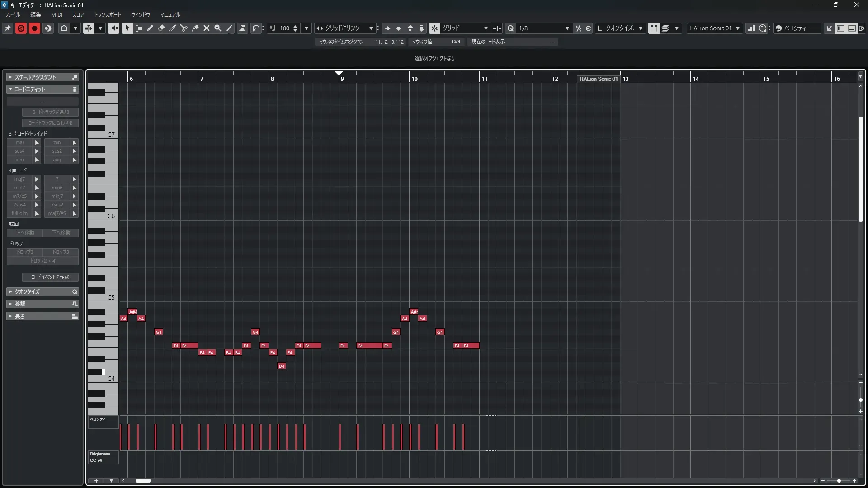868x488 pixels.
Task: Select the Erase tool
Action: (x=161, y=28)
